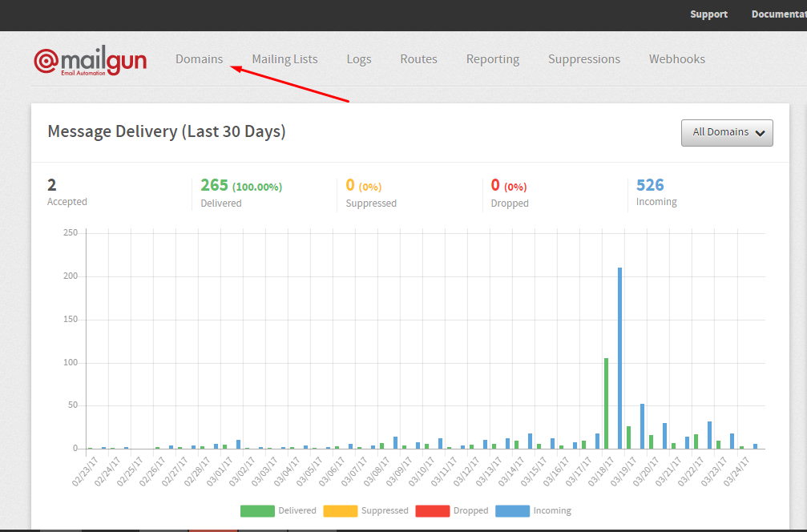The height and width of the screenshot is (532, 807).
Task: Navigate to Routes
Action: [x=418, y=59]
